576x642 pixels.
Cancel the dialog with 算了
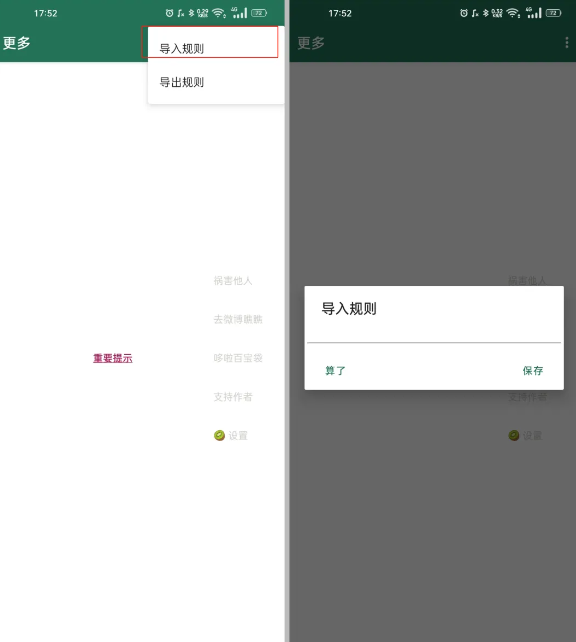335,371
